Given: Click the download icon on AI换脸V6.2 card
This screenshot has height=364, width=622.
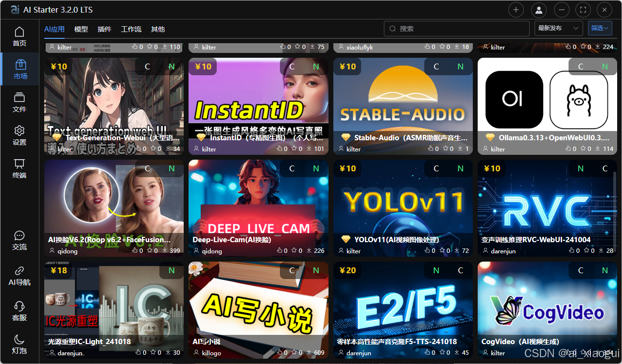Looking at the screenshot, I should [165, 251].
